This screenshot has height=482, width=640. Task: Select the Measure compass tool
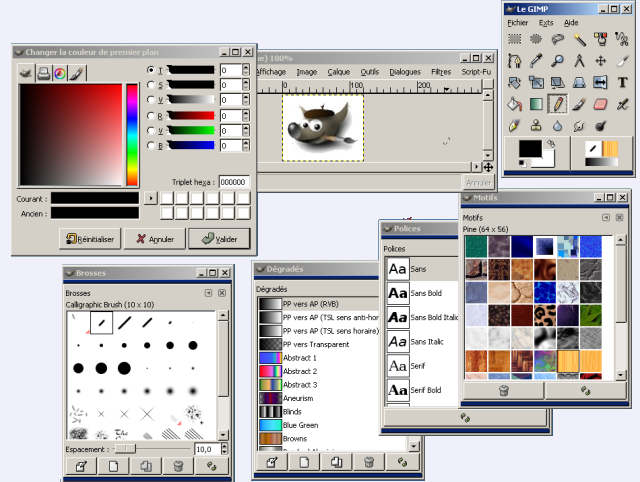coord(579,61)
